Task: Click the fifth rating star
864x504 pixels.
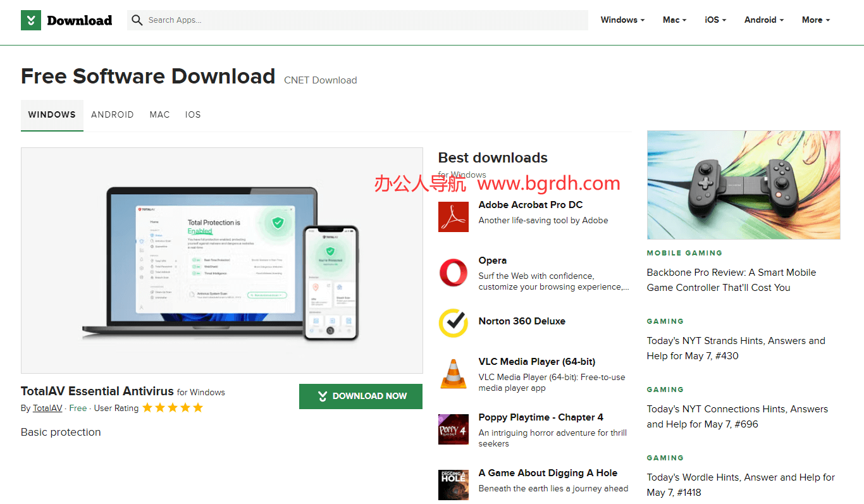Action: coord(198,408)
